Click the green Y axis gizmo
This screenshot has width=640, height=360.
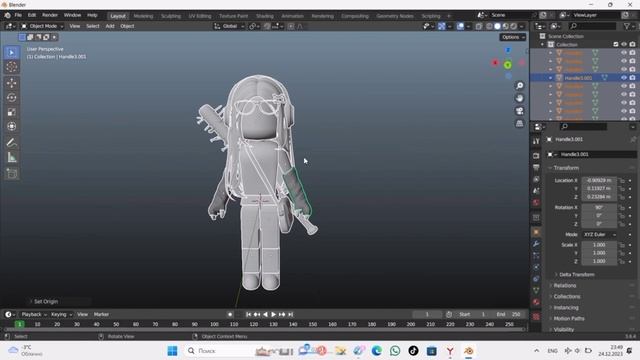tap(507, 65)
